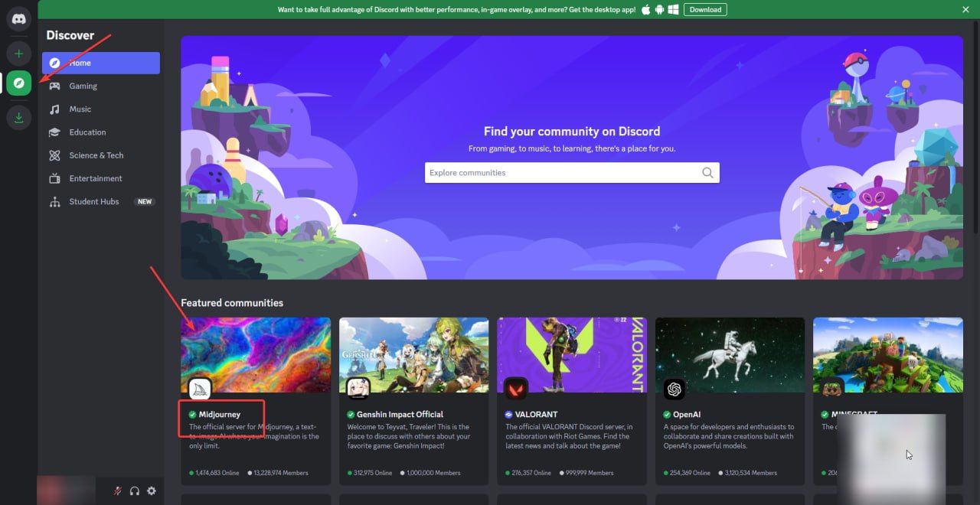Open Explore Discoverable Servers compass icon
The width and height of the screenshot is (980, 505).
tap(18, 83)
